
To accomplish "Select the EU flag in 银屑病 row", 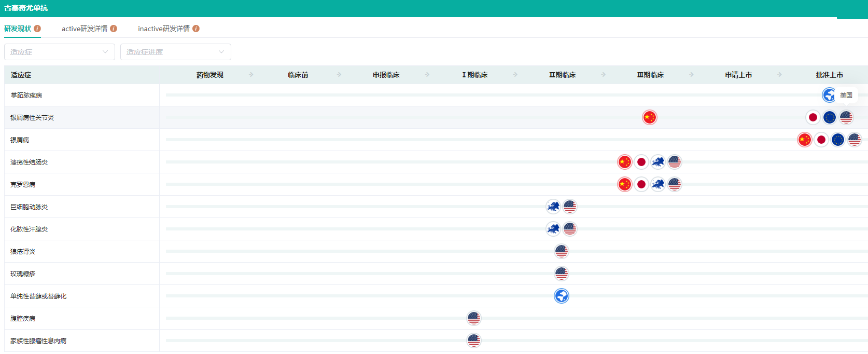I will (x=837, y=140).
